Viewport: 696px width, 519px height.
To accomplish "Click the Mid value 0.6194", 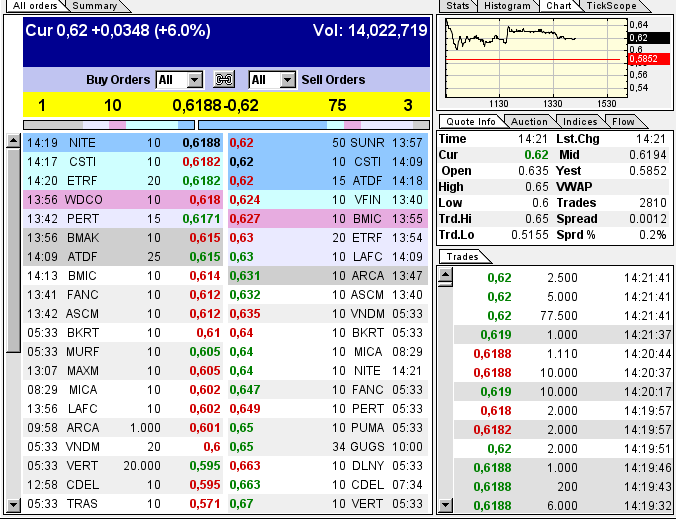I will coord(648,155).
